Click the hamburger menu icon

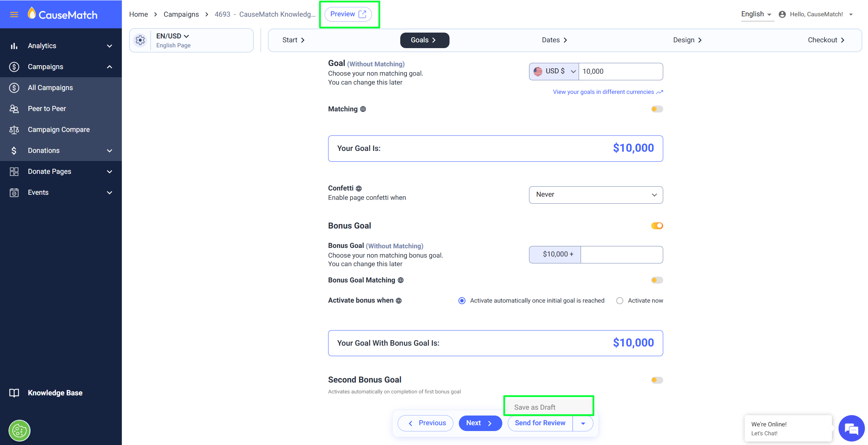pos(14,15)
